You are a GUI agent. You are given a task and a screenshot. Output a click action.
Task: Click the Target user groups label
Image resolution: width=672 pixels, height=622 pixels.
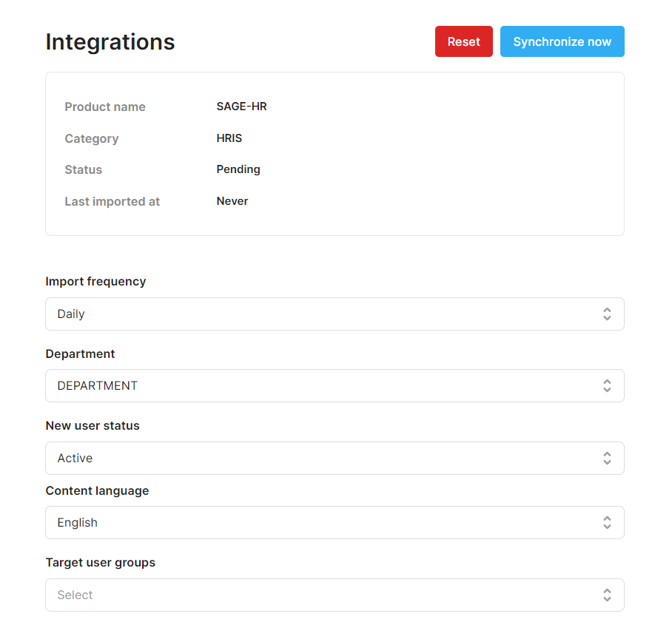coord(100,562)
